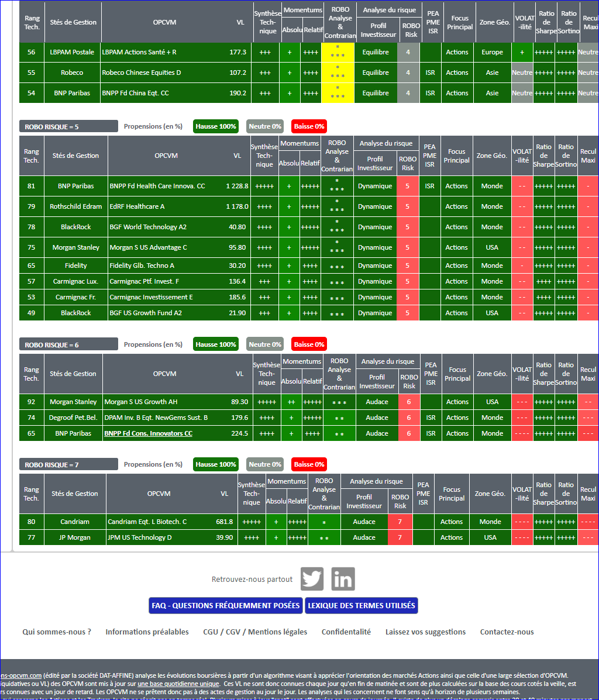The width and height of the screenshot is (599, 700).
Task: Click 'Morgan S US Growth AH' fund name
Action: tap(141, 402)
